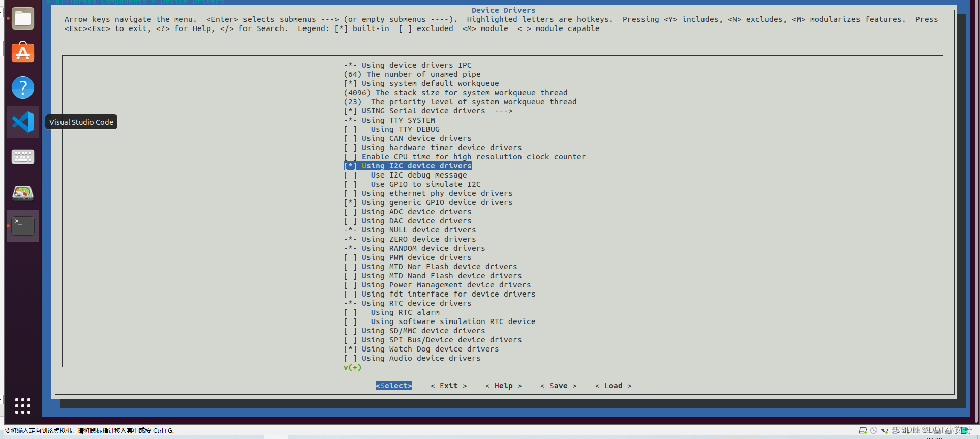Image resolution: width=980 pixels, height=439 pixels.
Task: Open the Help icon in the dock
Action: point(23,87)
